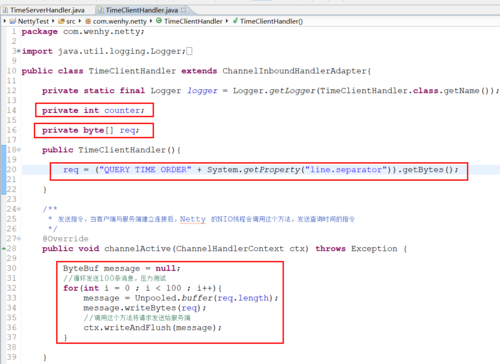The width and height of the screenshot is (500, 364).
Task: Switch to TimeServerHandler.java tab
Action: coord(47,10)
